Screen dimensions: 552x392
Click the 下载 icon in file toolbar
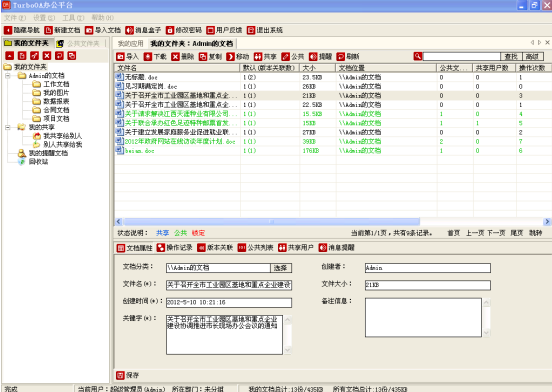pyautogui.click(x=148, y=57)
